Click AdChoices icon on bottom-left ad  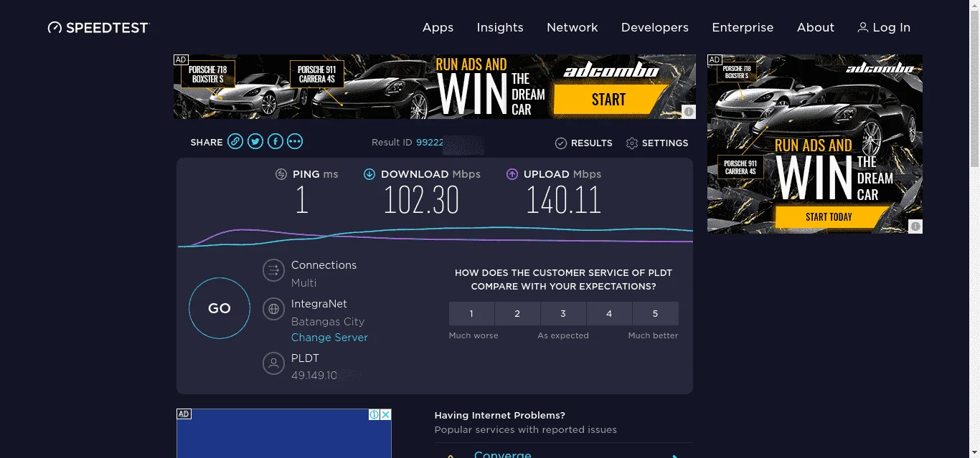point(374,414)
